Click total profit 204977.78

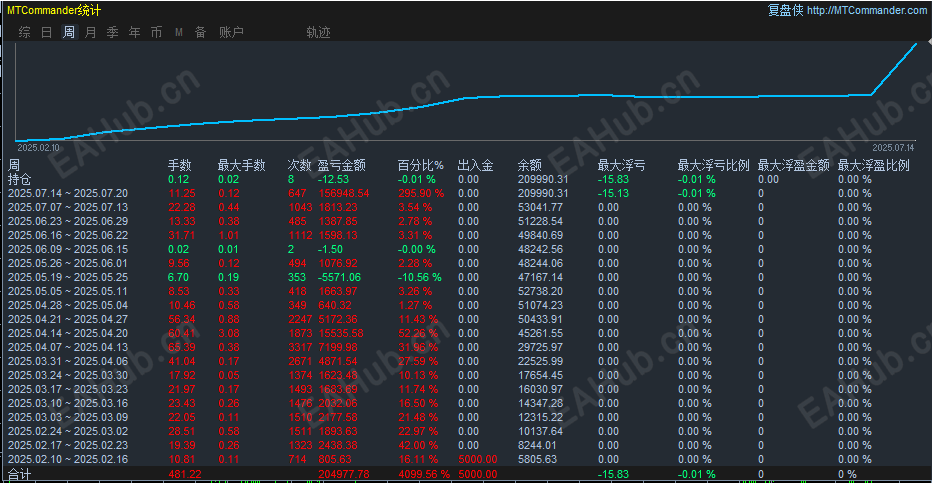[x=344, y=474]
